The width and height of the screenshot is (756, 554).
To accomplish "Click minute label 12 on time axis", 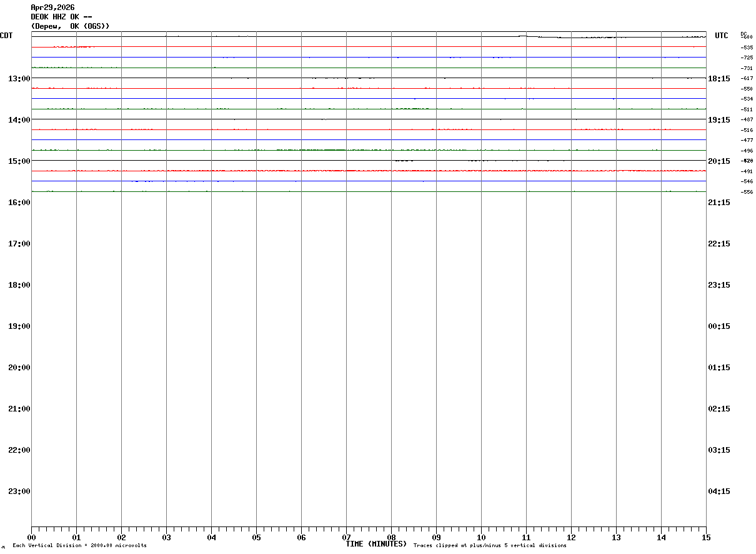I will click(x=571, y=538).
